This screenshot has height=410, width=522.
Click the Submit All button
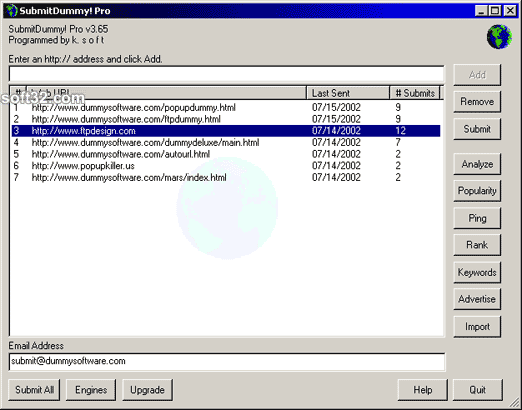pyautogui.click(x=34, y=390)
